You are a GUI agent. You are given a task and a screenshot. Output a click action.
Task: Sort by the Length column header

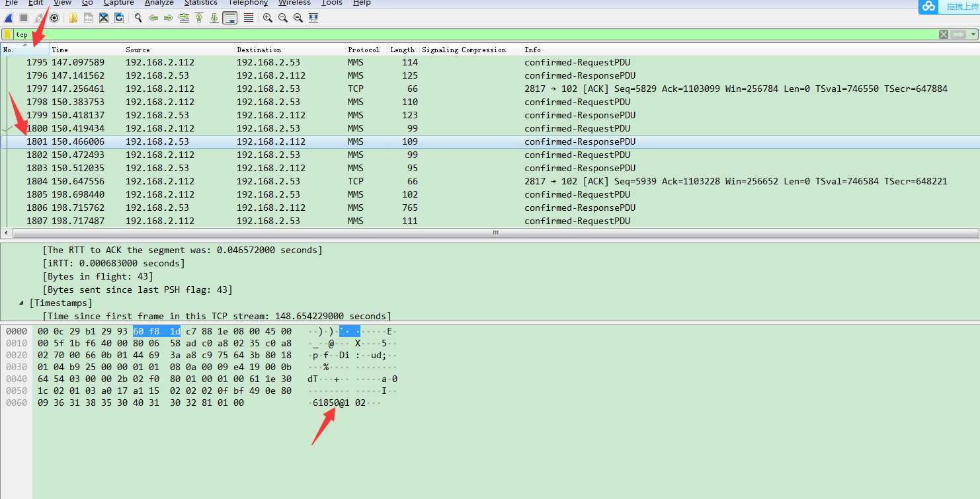[404, 50]
